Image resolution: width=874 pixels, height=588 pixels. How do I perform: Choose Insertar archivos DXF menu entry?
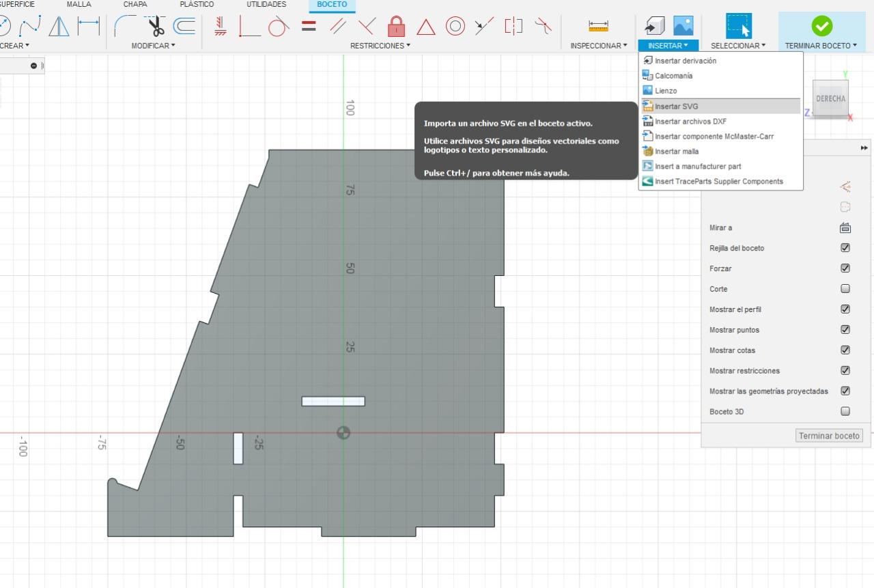coord(690,122)
